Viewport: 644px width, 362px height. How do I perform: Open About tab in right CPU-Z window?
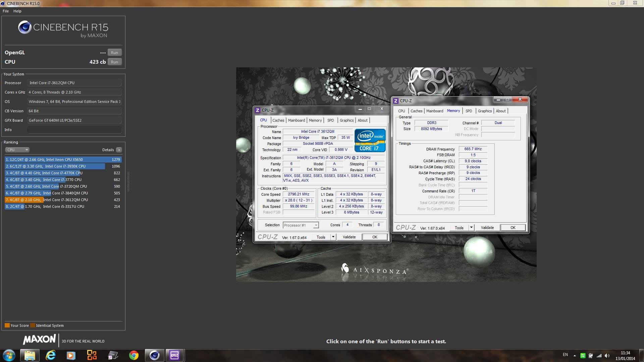pos(501,111)
